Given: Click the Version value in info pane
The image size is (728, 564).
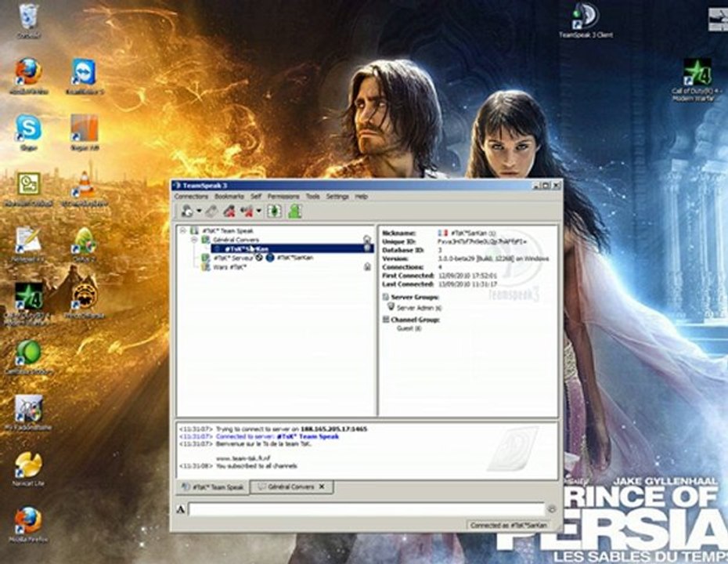Looking at the screenshot, I should tap(493, 258).
